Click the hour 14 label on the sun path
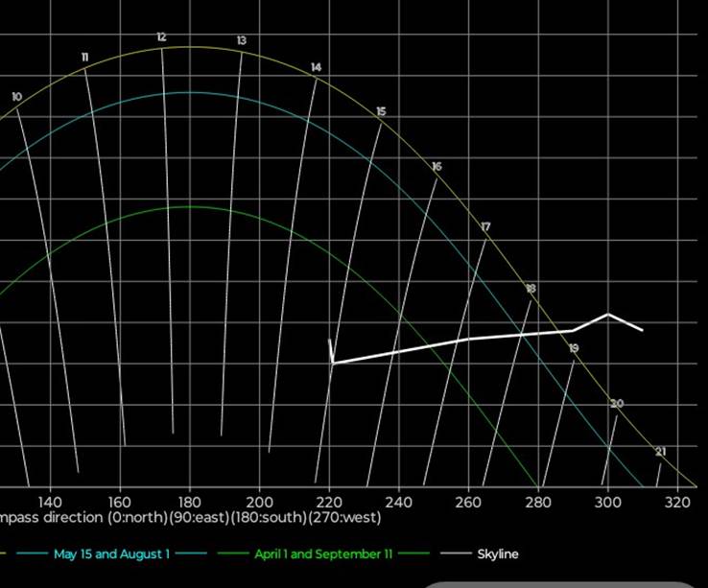The height and width of the screenshot is (588, 708). [x=317, y=67]
